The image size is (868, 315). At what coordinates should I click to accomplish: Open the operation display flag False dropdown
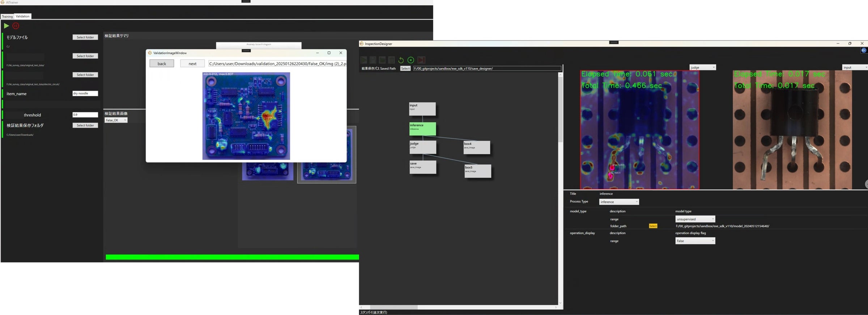(x=695, y=241)
